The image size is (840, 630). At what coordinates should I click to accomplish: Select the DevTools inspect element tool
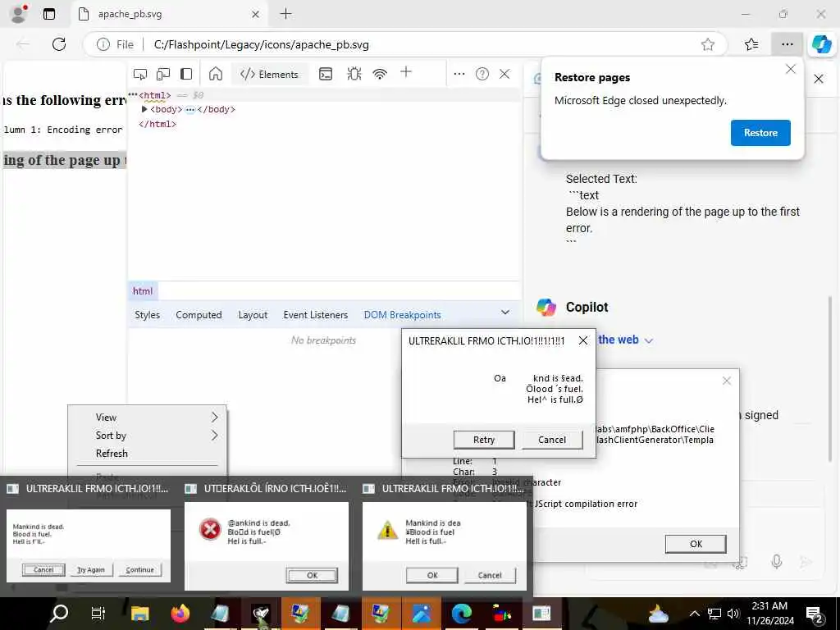[140, 74]
